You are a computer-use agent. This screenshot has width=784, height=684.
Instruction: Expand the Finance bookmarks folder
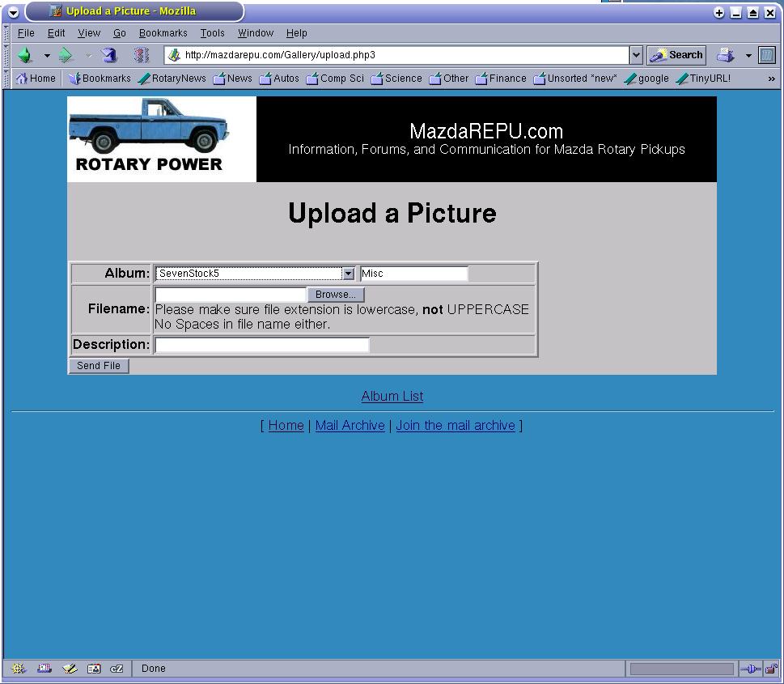pyautogui.click(x=501, y=79)
